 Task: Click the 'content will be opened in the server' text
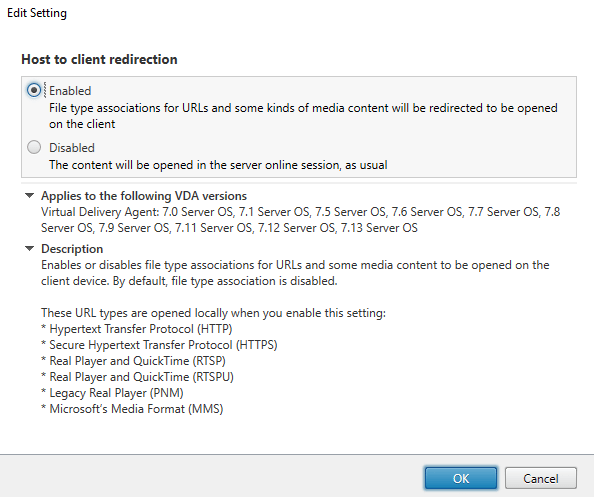pyautogui.click(x=218, y=165)
